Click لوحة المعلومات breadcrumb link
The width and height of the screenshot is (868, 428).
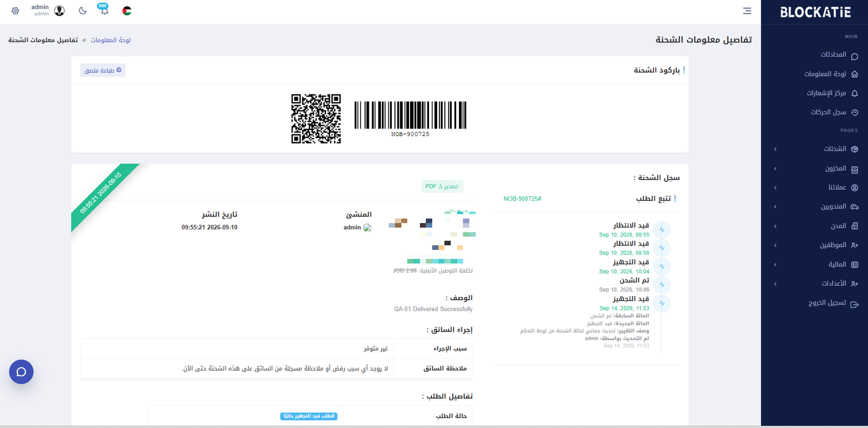click(x=111, y=40)
